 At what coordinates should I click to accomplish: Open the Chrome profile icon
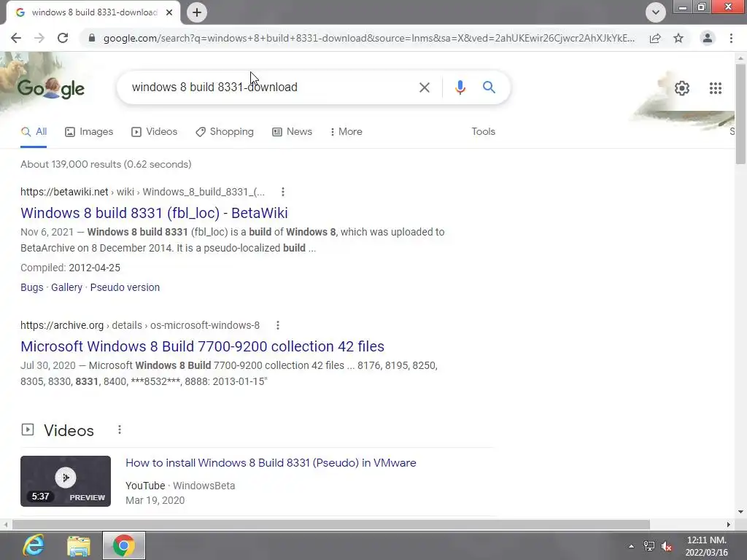(x=708, y=38)
